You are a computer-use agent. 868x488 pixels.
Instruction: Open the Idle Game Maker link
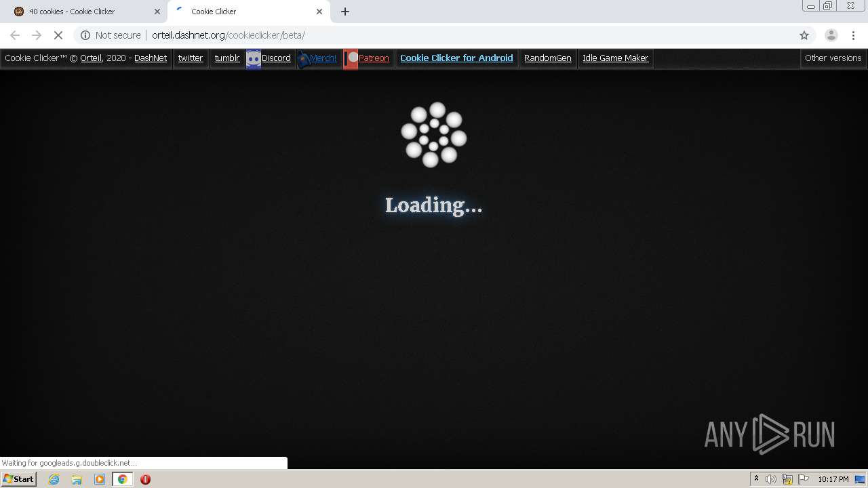tap(616, 58)
